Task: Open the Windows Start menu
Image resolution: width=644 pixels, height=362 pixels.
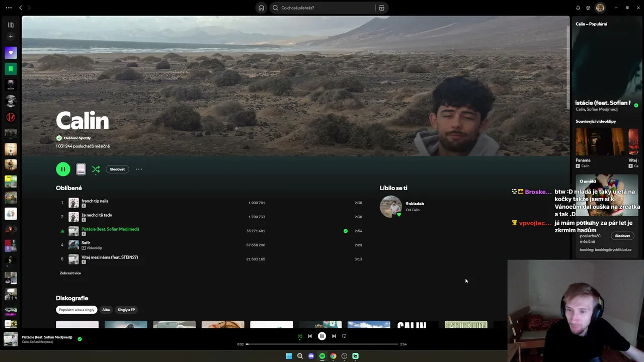Action: pyautogui.click(x=289, y=356)
